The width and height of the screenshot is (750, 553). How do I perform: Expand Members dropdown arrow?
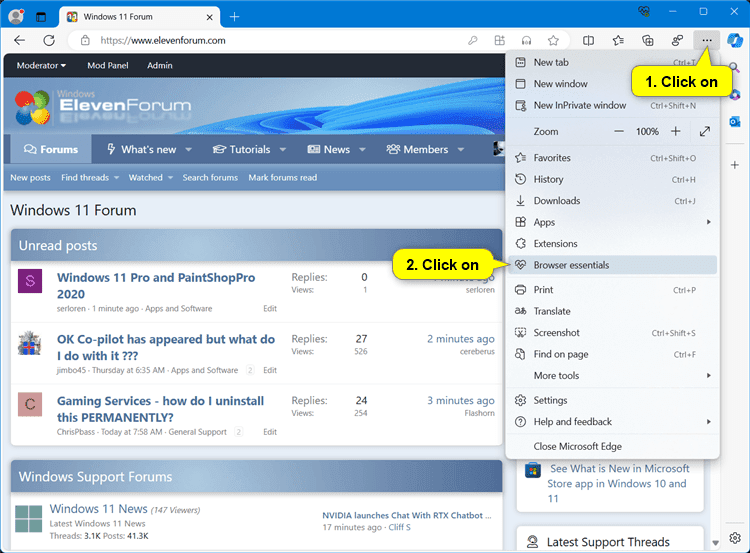[461, 150]
